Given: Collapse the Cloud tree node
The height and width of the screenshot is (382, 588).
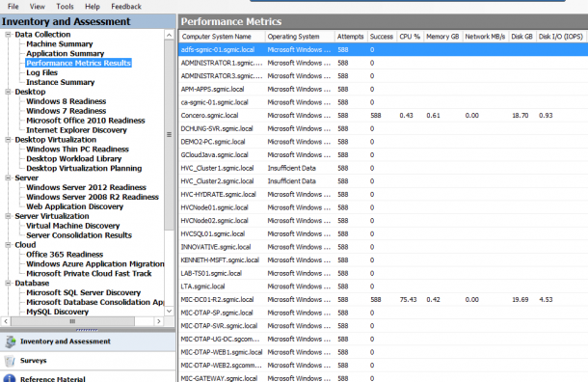Looking at the screenshot, I should point(8,245).
